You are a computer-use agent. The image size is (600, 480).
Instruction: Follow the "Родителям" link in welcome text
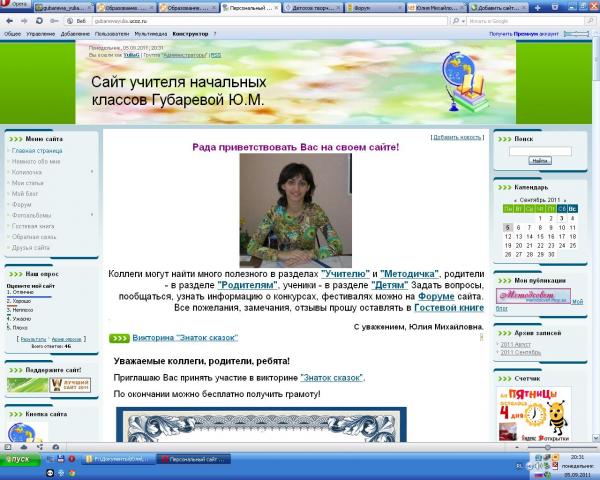pyautogui.click(x=248, y=285)
